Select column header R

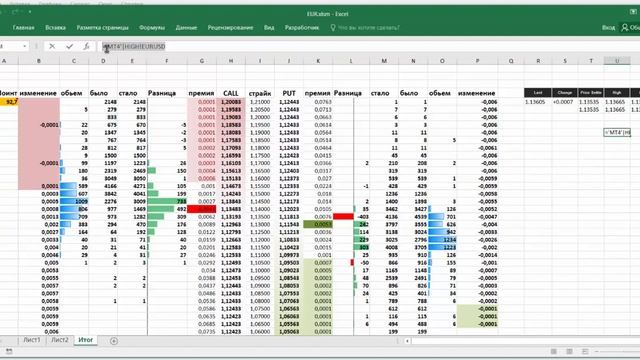point(538,61)
